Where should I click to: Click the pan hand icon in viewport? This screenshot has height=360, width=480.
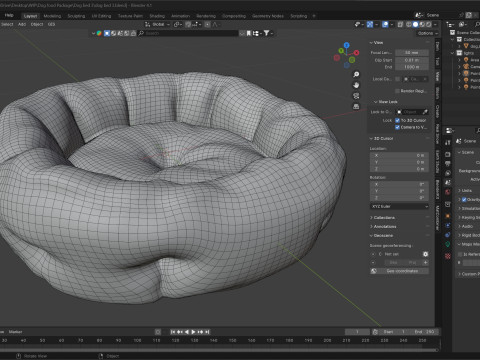(356, 85)
